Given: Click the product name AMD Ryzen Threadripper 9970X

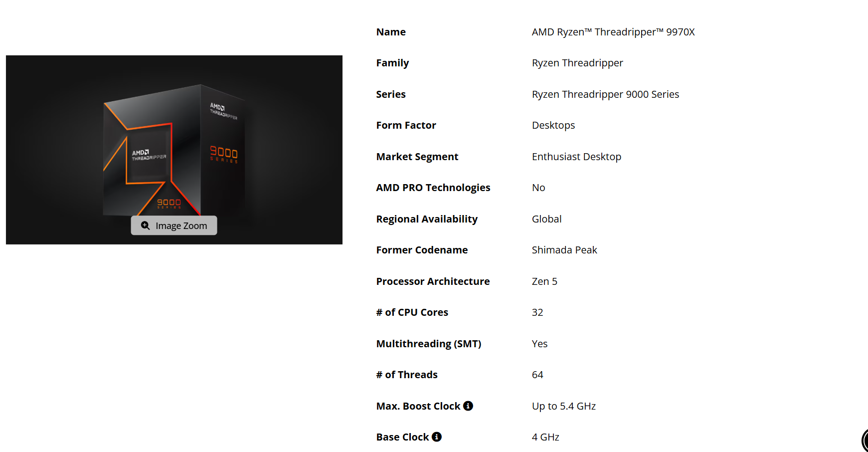Looking at the screenshot, I should click(613, 32).
